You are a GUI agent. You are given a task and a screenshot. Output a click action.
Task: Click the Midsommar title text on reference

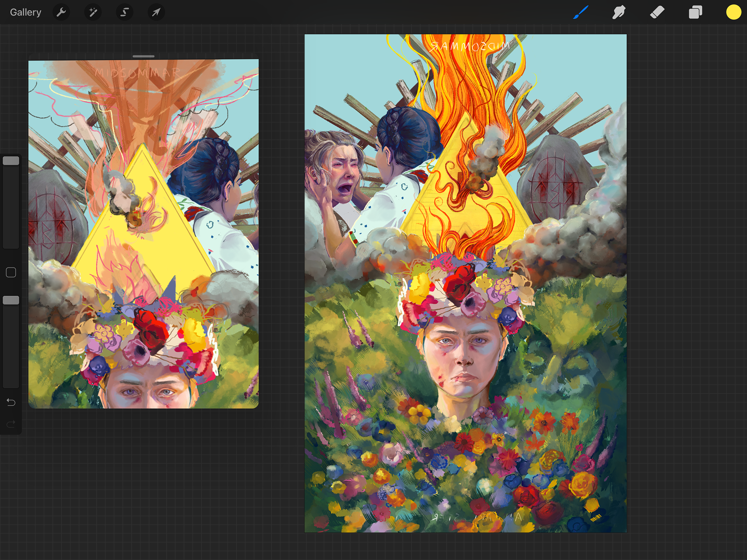pyautogui.click(x=137, y=73)
